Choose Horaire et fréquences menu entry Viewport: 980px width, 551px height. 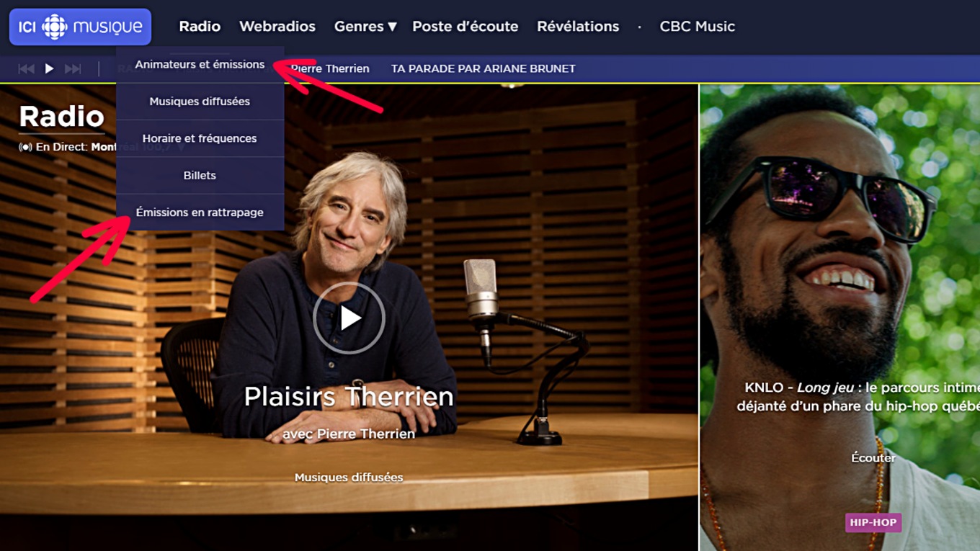200,138
